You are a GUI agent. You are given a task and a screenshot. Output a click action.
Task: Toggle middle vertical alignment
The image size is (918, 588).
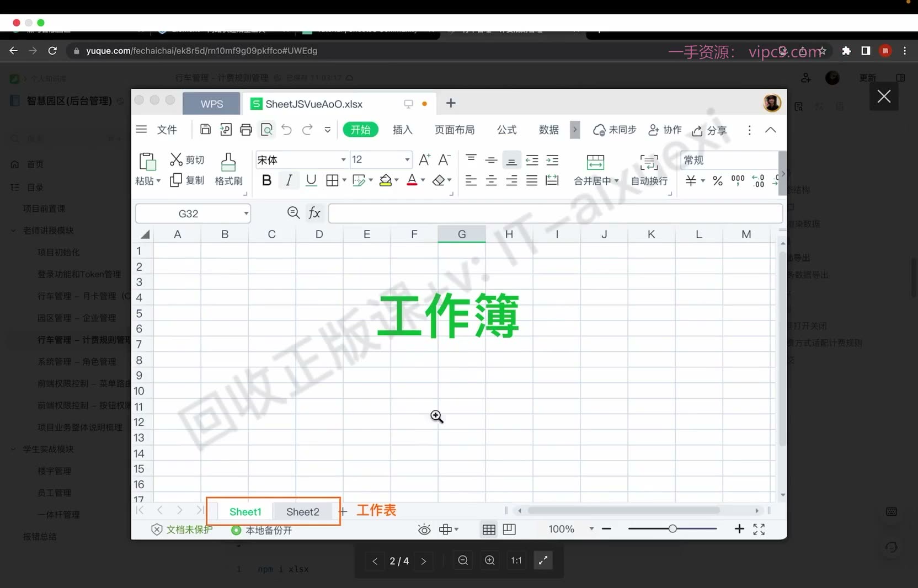coord(491,160)
